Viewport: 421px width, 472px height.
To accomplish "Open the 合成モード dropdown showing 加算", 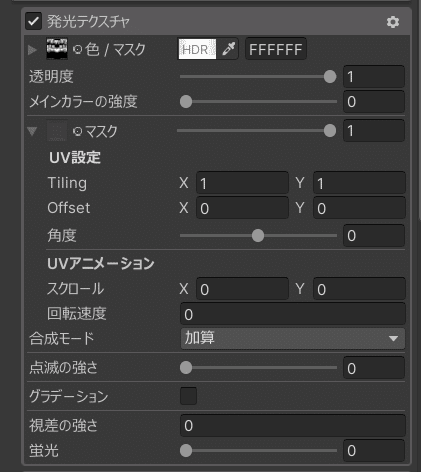I will (293, 338).
